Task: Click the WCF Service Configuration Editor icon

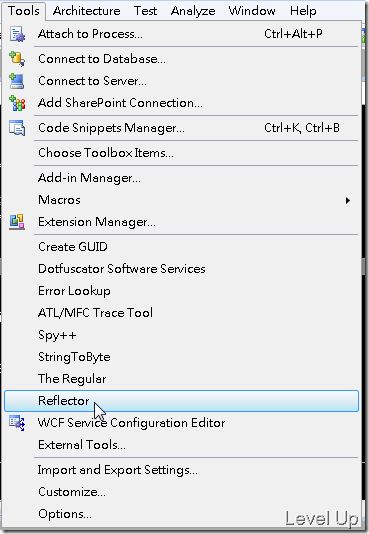Action: pos(17,423)
